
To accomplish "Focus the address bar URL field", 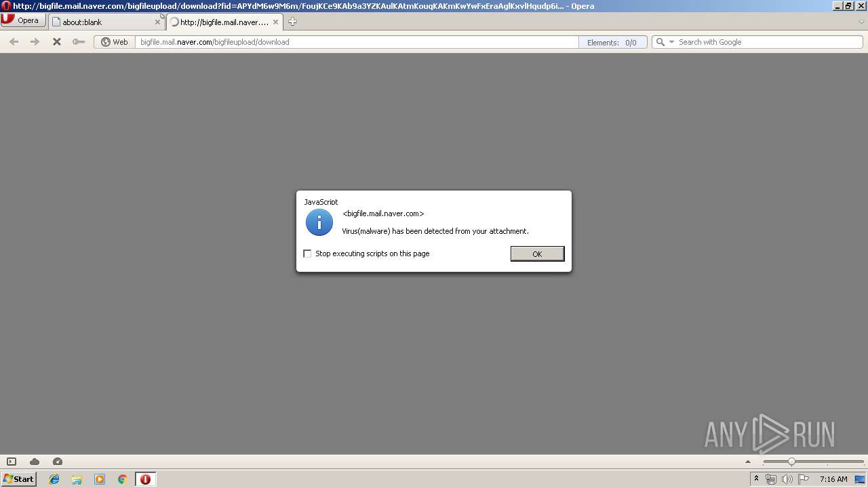I will [x=357, y=42].
